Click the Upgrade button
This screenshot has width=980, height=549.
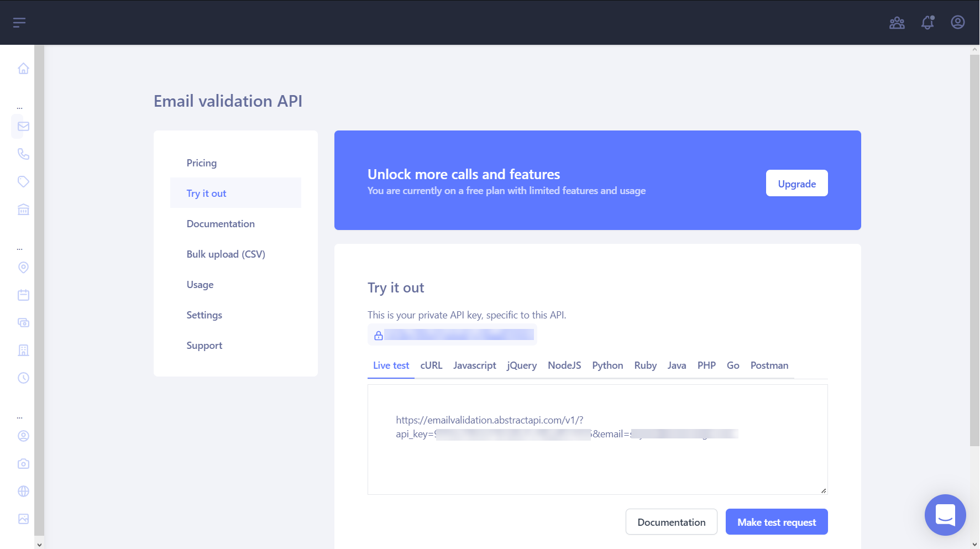pos(796,183)
